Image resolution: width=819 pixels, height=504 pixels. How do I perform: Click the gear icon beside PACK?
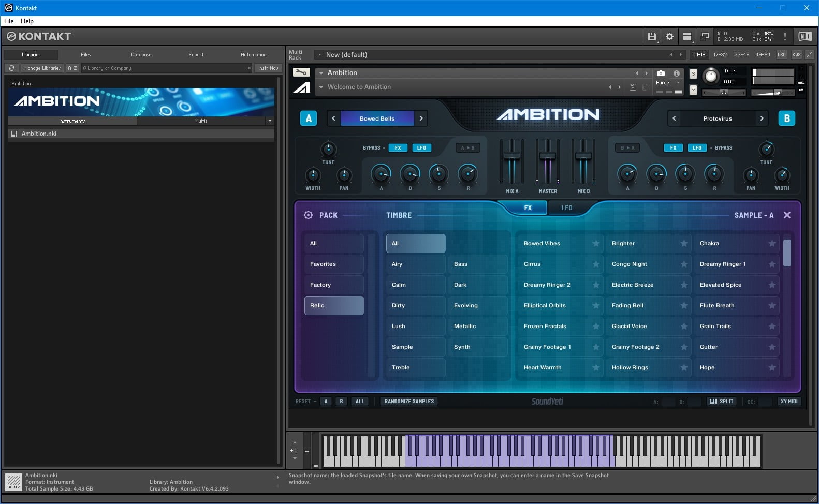click(x=308, y=215)
